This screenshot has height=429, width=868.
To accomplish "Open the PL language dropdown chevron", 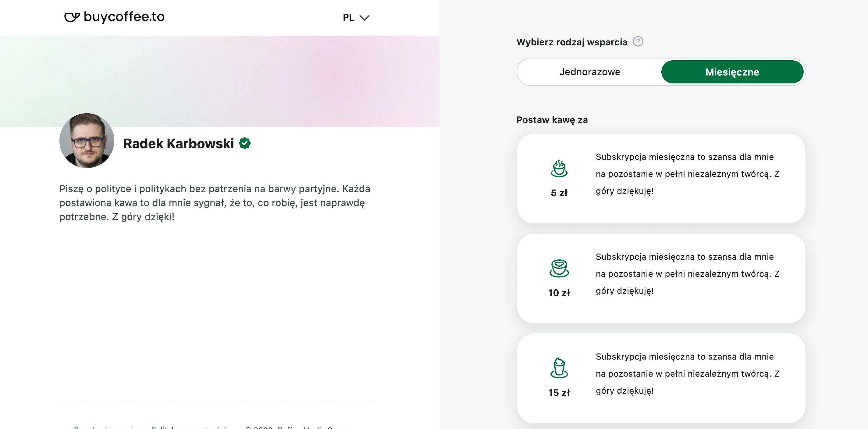I will [x=365, y=18].
